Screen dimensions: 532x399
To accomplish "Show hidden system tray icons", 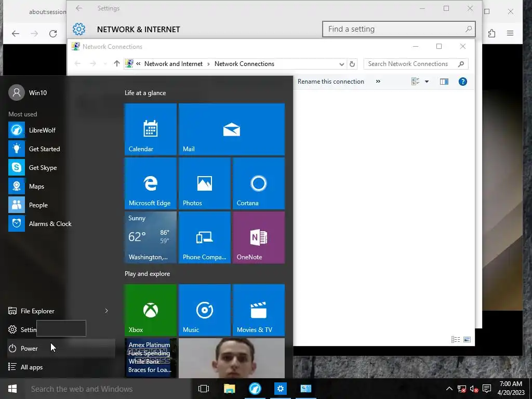I will [x=449, y=389].
